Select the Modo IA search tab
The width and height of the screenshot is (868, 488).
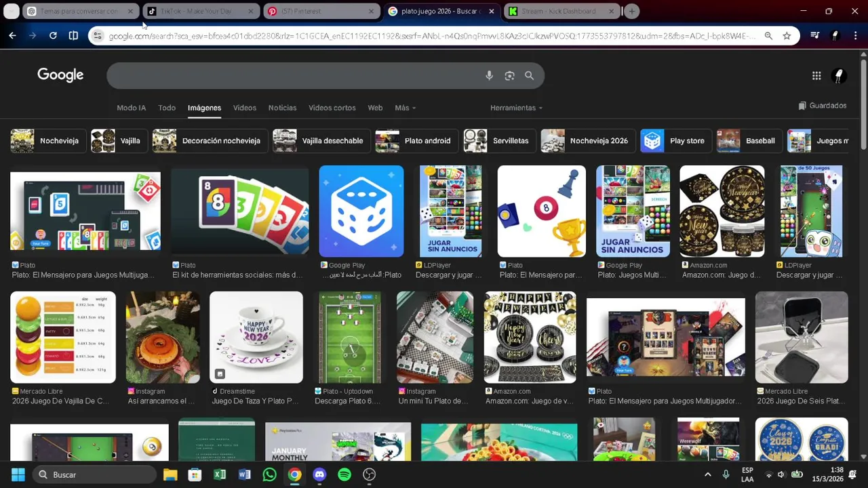click(131, 108)
